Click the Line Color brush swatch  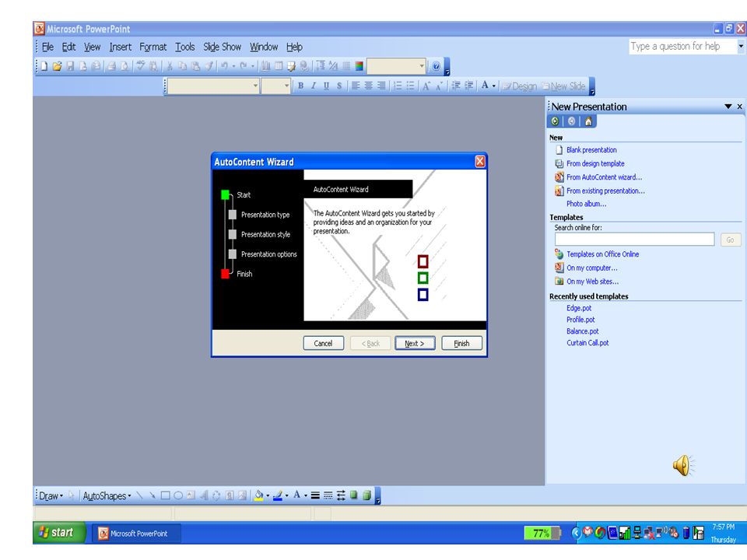278,495
